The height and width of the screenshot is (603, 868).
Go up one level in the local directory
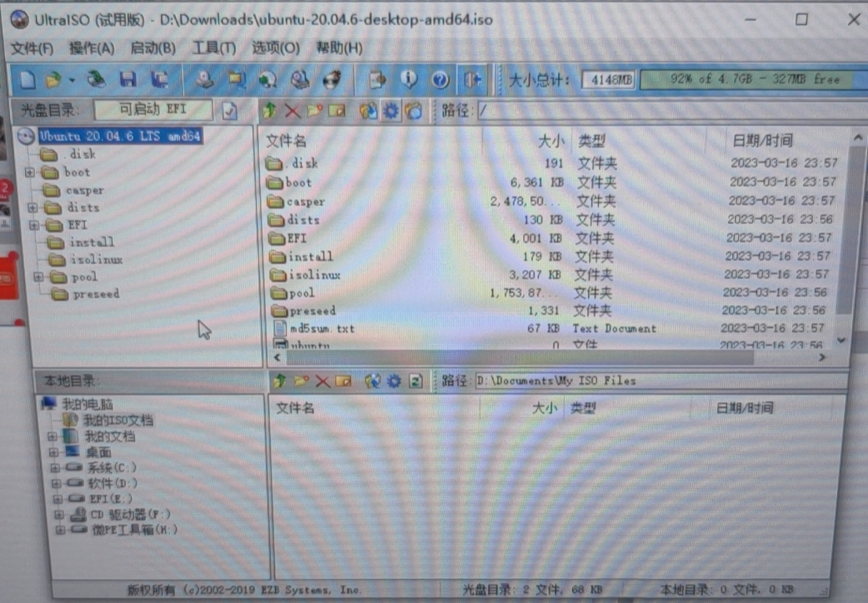pos(280,381)
